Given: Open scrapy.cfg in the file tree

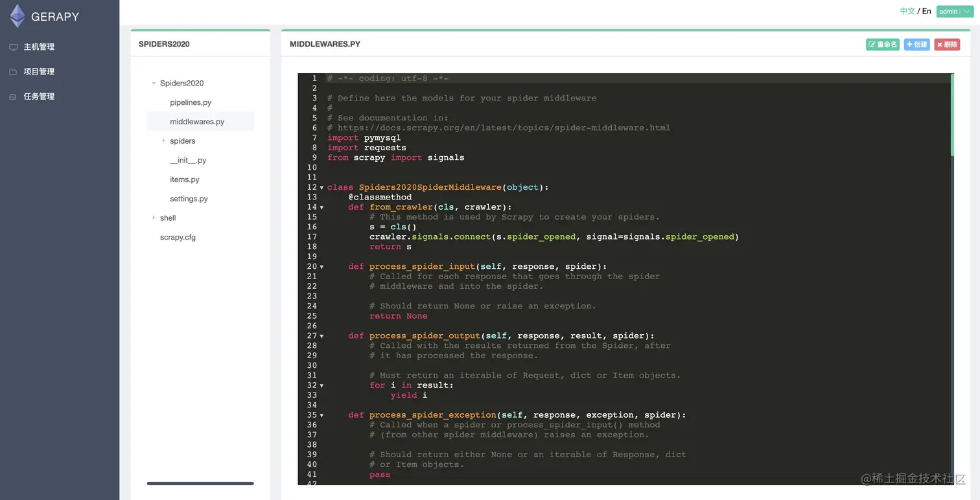Looking at the screenshot, I should click(178, 238).
